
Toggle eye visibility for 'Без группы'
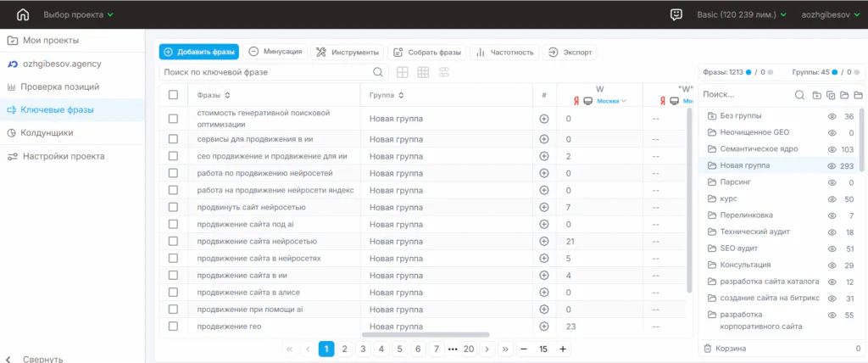832,116
